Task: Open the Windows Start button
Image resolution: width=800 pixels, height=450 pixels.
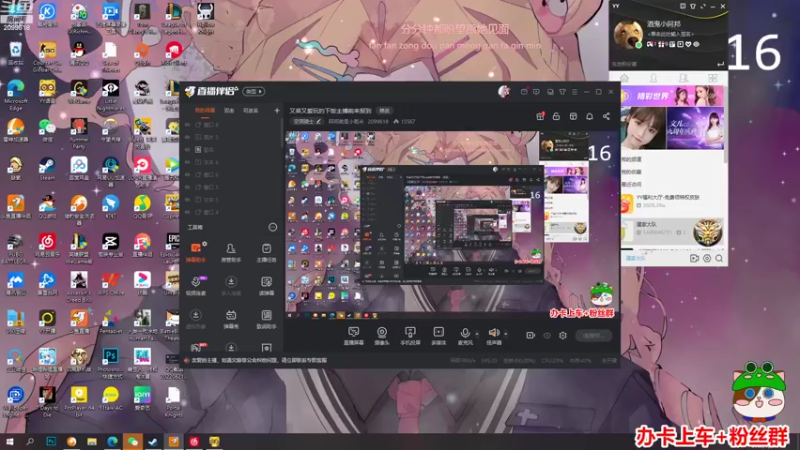Action: pyautogui.click(x=9, y=441)
